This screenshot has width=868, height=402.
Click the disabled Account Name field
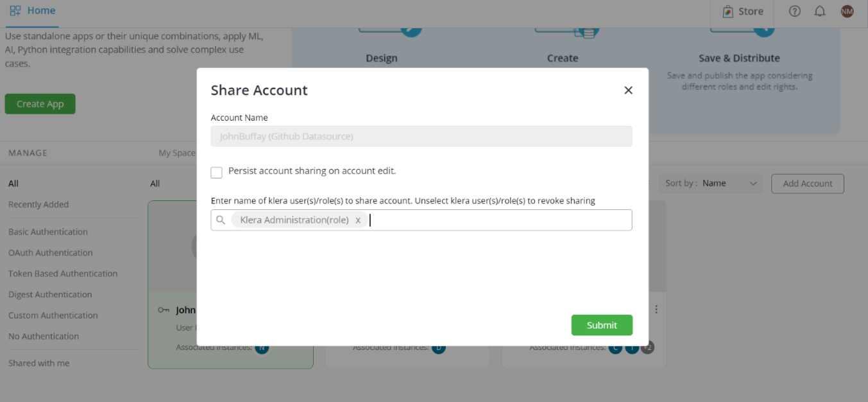[421, 136]
